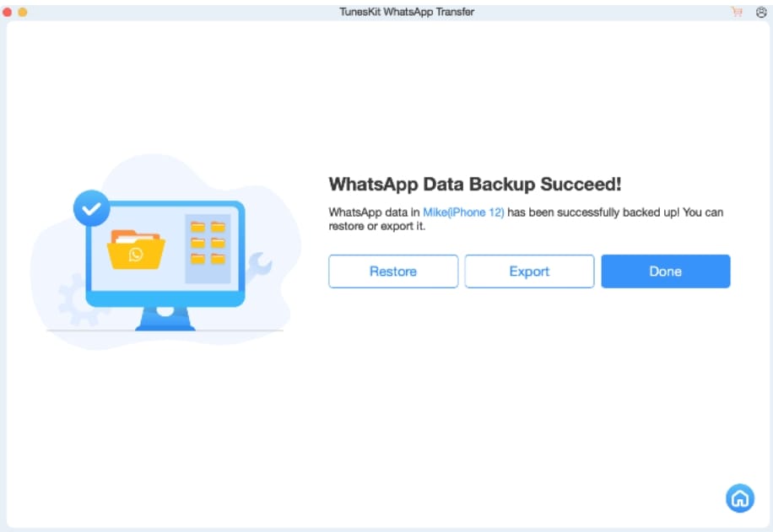Click the wrench graphic beside the monitor
This screenshot has height=532, width=773.
click(260, 266)
